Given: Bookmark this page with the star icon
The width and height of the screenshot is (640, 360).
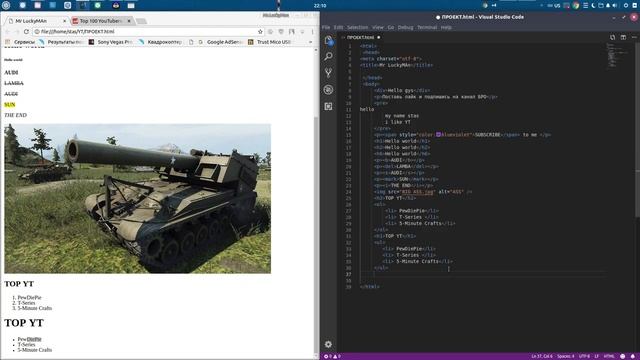Looking at the screenshot, I should tap(260, 31).
